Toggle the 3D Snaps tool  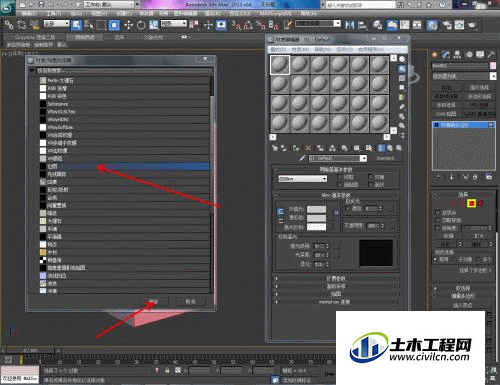tap(236, 25)
